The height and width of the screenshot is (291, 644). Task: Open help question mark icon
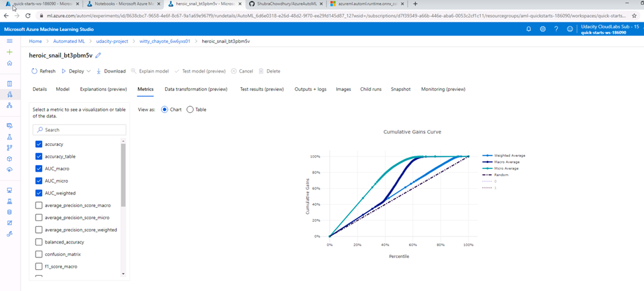point(556,29)
